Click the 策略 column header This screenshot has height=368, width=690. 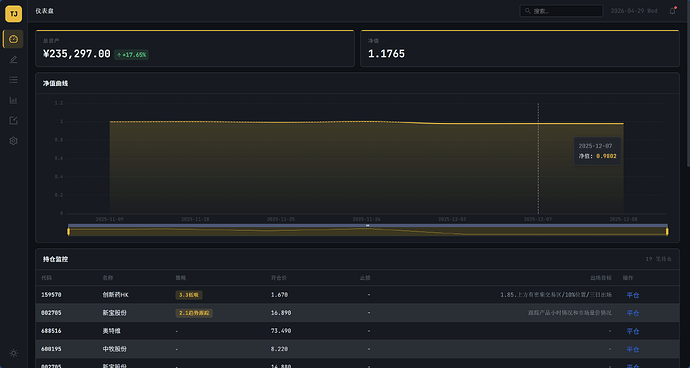click(180, 278)
